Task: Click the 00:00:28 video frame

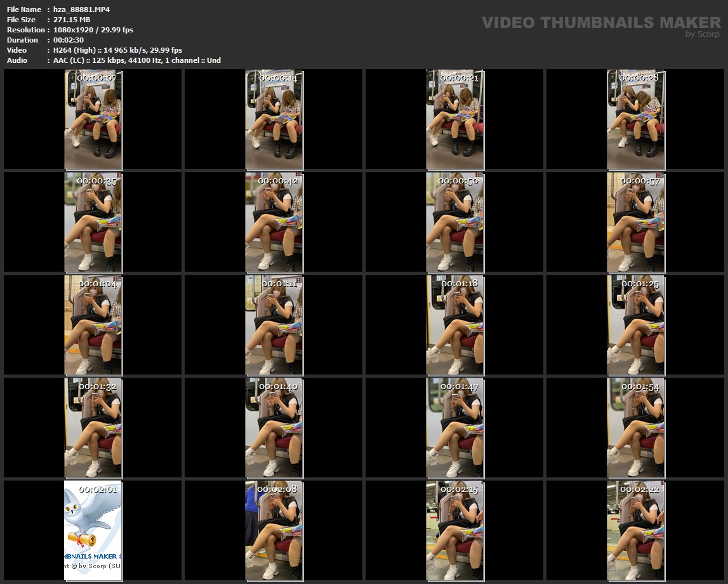Action: pos(636,119)
